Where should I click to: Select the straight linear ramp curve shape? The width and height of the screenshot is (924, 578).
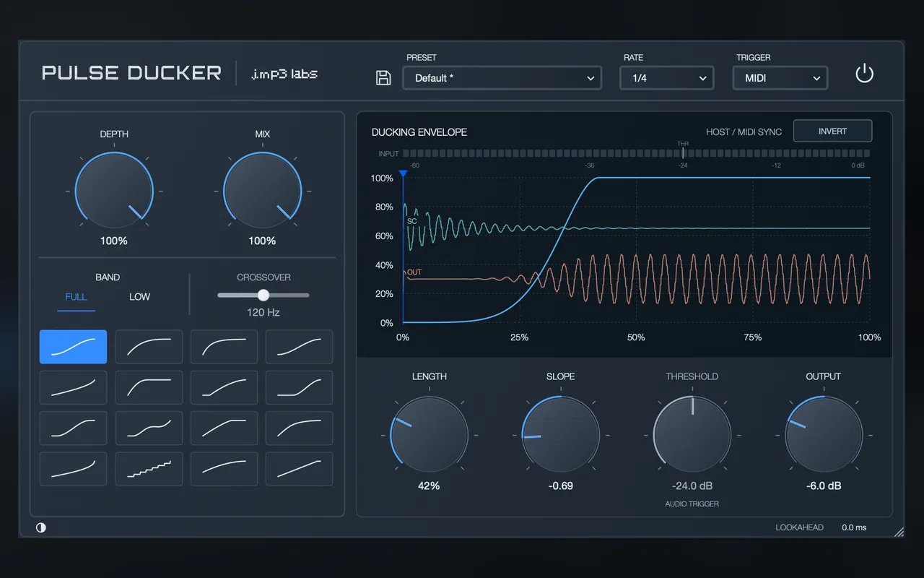(299, 469)
